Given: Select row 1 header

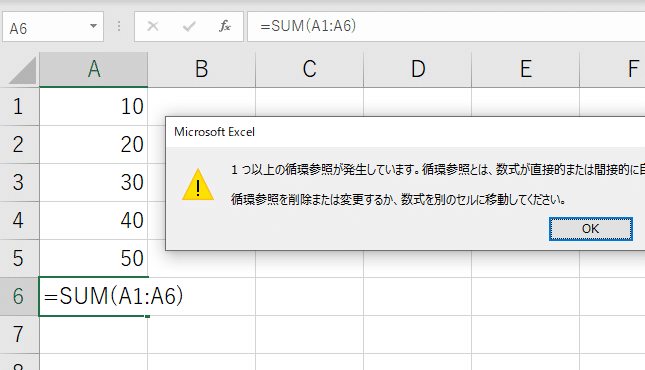Looking at the screenshot, I should coord(19,107).
